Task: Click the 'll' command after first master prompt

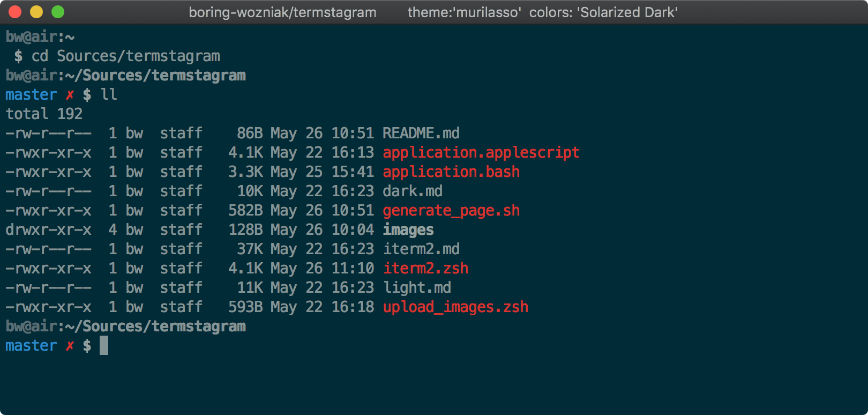Action: (109, 94)
